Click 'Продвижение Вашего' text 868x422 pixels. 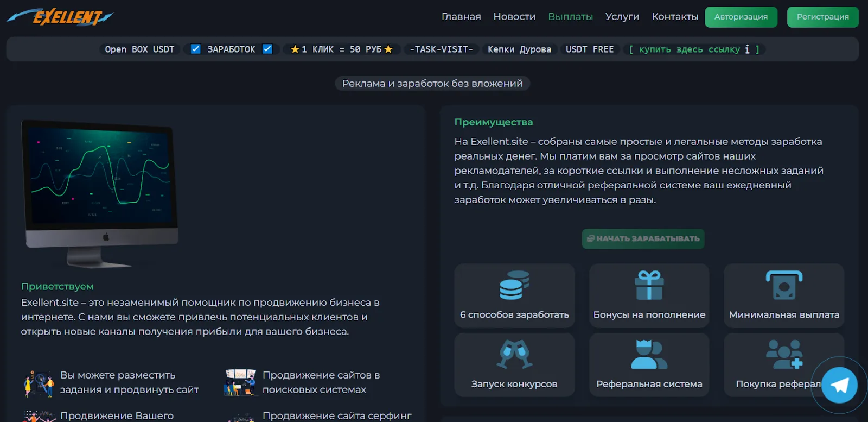[x=117, y=415]
